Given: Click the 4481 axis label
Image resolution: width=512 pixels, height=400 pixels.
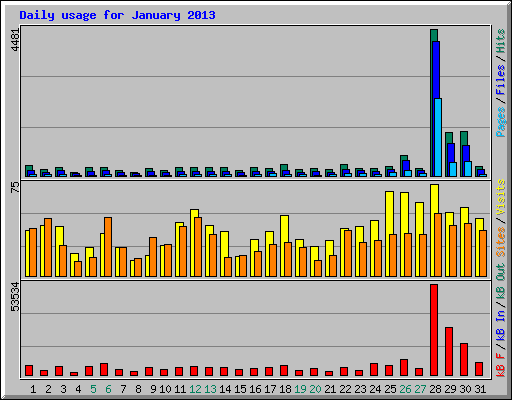Looking at the screenshot, I should (x=15, y=40).
